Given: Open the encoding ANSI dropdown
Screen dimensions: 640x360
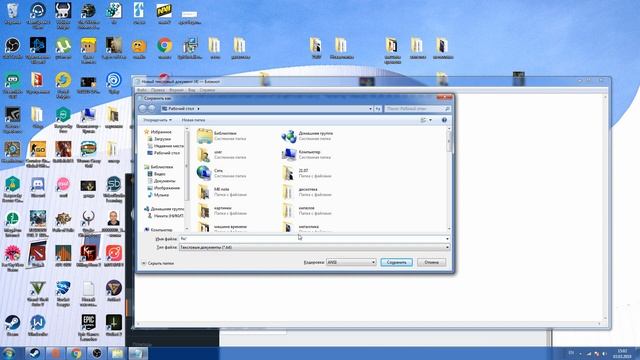Looking at the screenshot, I should click(x=351, y=262).
